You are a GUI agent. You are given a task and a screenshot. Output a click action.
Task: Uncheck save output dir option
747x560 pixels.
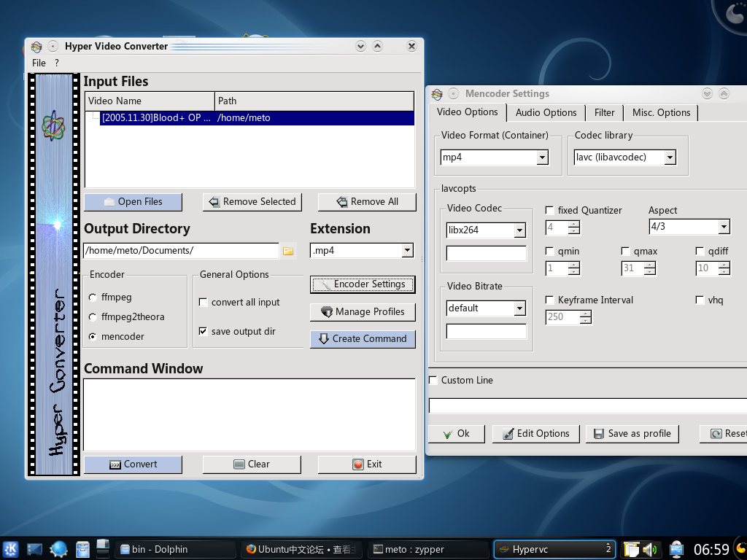click(203, 332)
